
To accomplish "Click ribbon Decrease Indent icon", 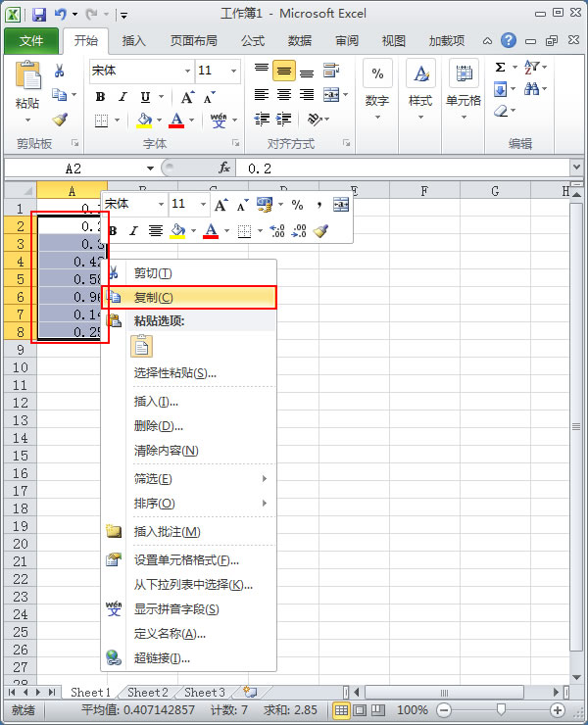I will (262, 119).
